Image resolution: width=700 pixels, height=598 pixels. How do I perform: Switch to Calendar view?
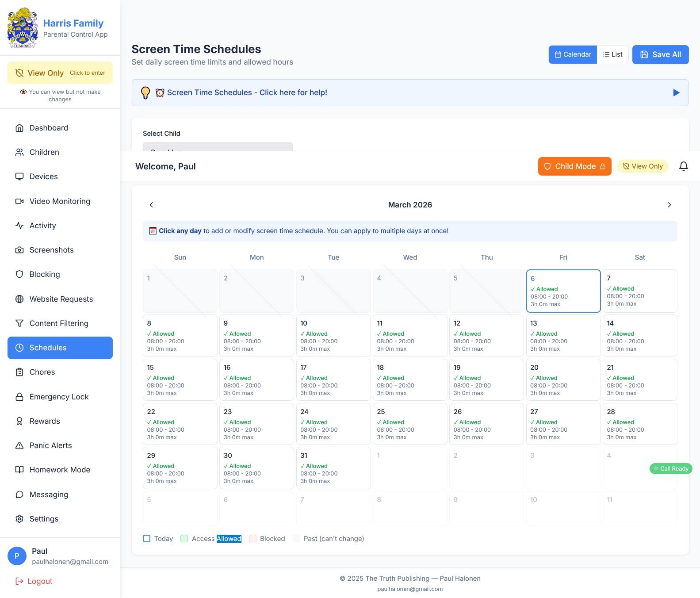click(x=573, y=54)
